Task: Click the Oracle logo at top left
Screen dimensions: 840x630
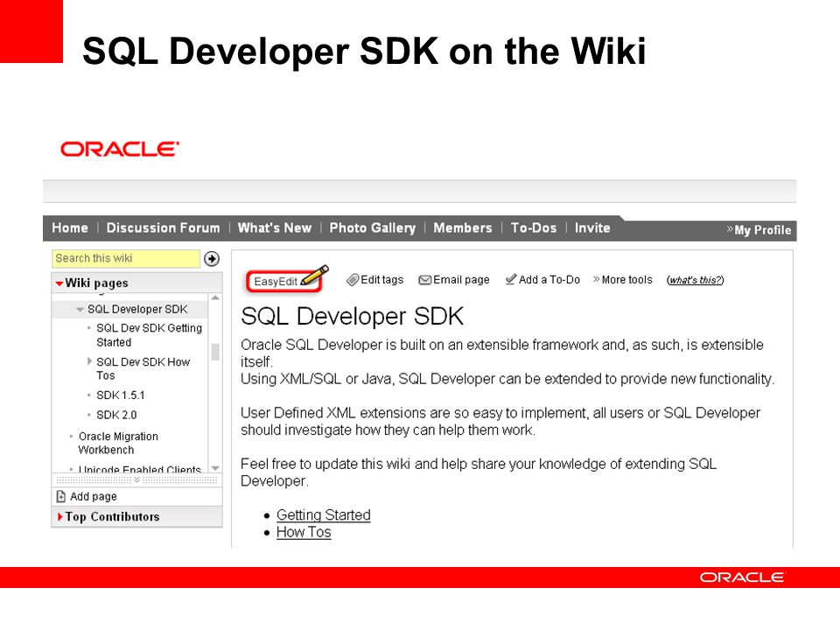Action: [x=120, y=150]
